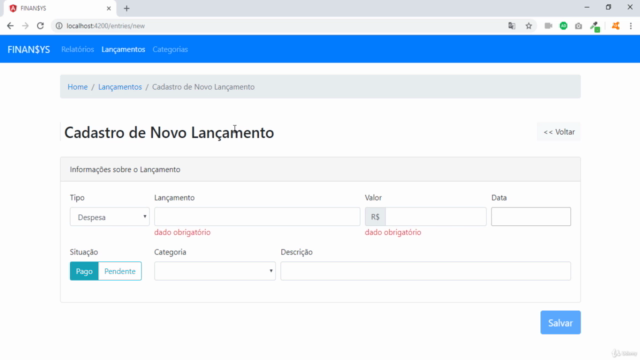
Task: Click the address bar URL
Action: (106, 26)
